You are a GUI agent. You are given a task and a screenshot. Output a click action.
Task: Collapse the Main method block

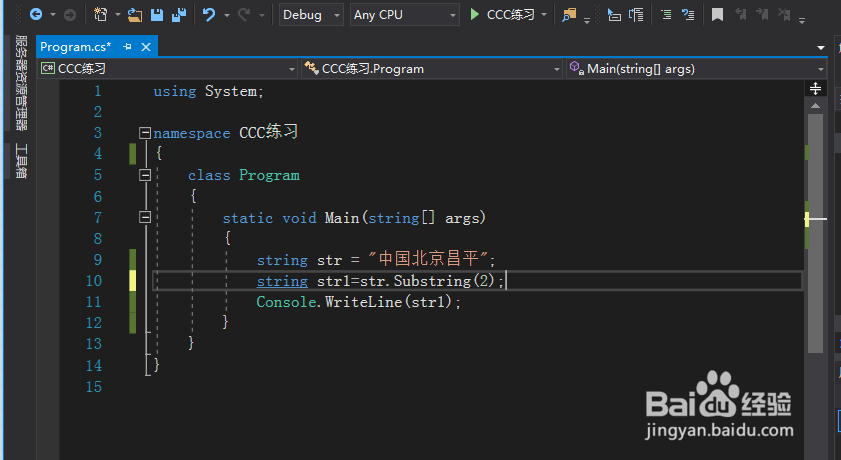tap(145, 217)
